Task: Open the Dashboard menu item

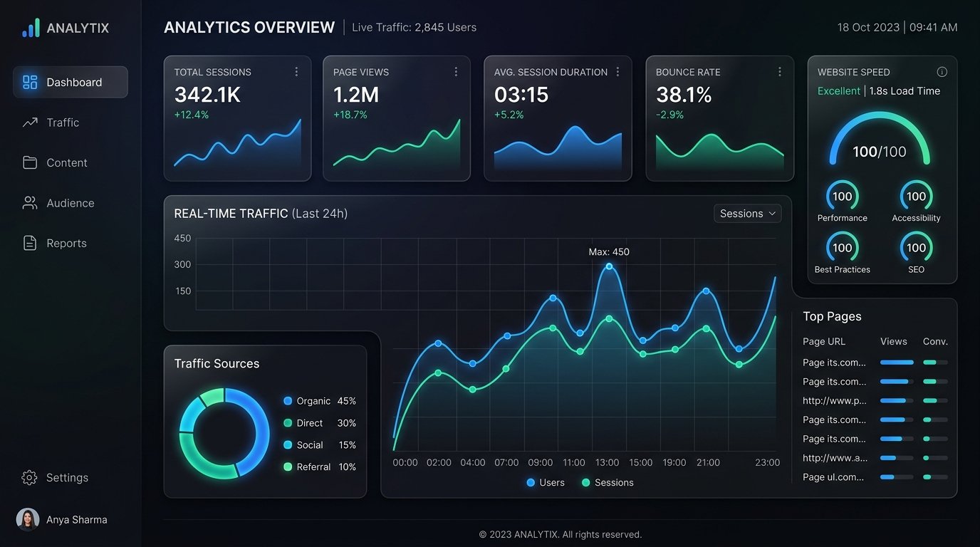Action: 71,82
